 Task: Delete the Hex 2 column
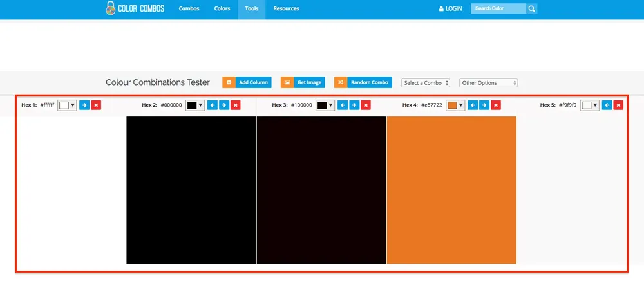click(x=235, y=105)
